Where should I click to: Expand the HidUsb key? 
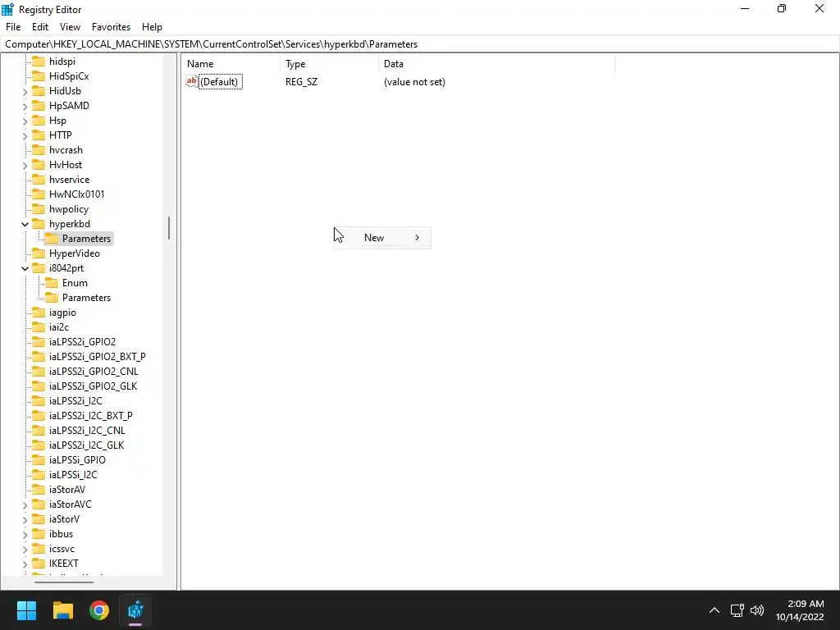tap(25, 92)
